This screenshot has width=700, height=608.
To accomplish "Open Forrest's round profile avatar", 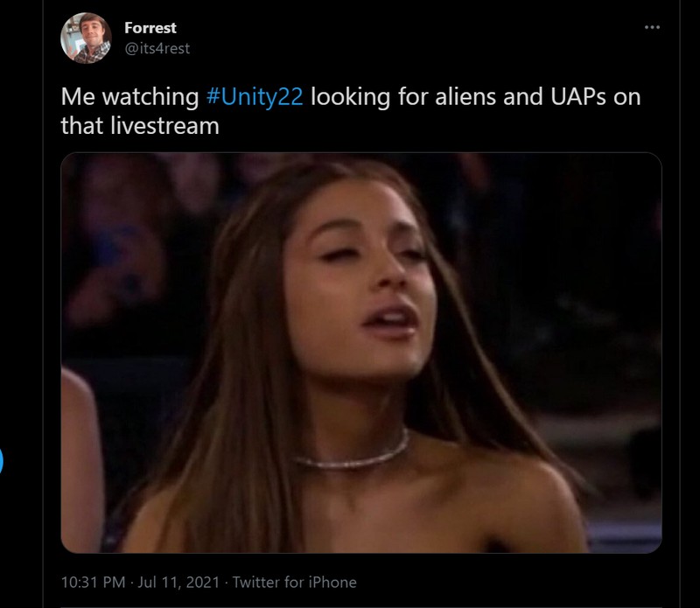I will click(x=86, y=38).
